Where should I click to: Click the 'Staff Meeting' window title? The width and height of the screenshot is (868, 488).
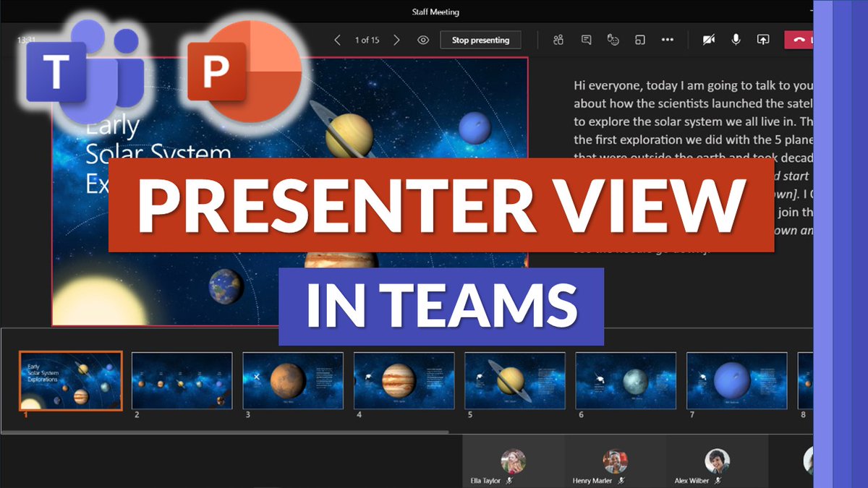coord(434,12)
